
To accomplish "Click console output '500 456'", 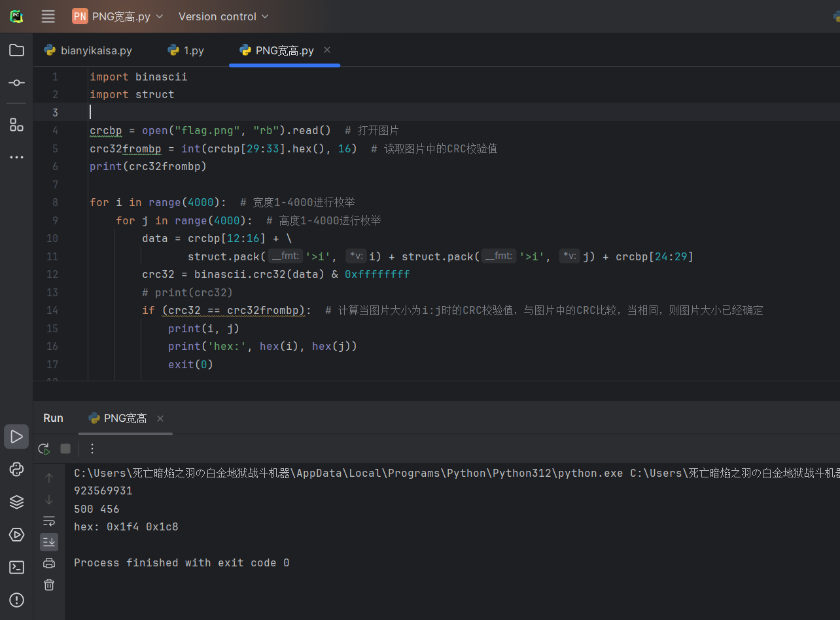I will (x=97, y=509).
